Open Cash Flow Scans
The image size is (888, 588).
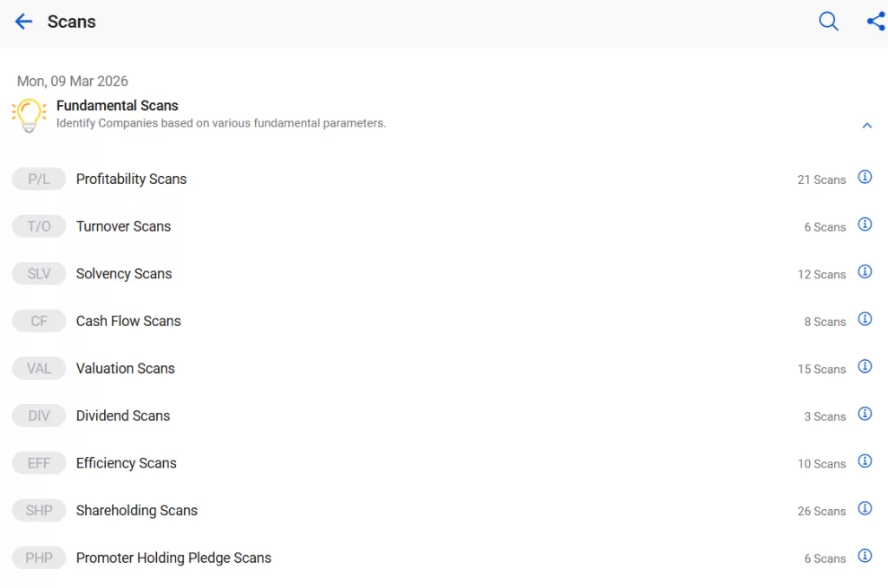(x=128, y=321)
